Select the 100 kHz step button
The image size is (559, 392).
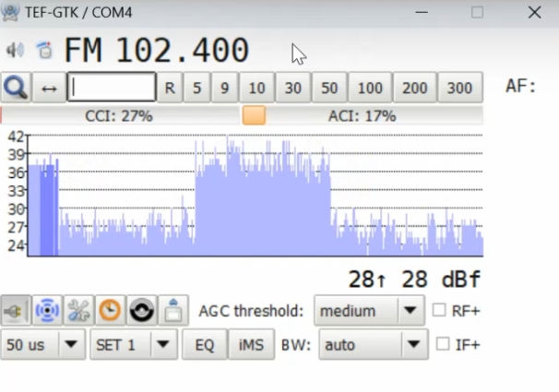tap(370, 88)
